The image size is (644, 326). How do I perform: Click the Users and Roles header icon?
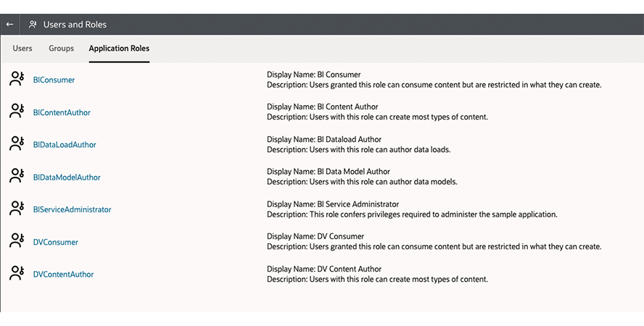33,24
